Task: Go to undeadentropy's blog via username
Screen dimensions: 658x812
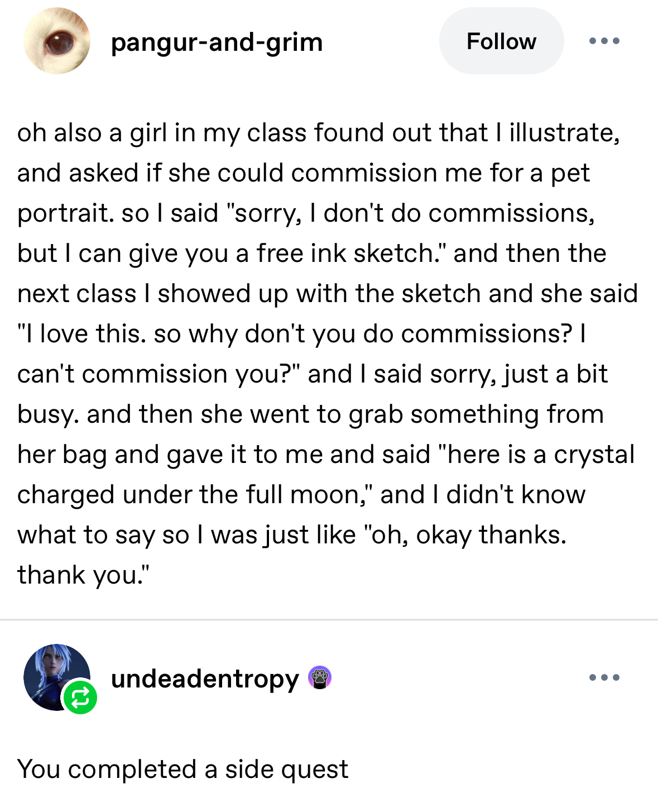Action: 205,679
